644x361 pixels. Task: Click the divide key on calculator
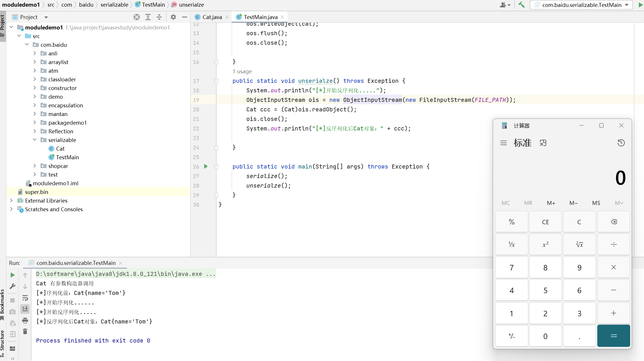pyautogui.click(x=614, y=245)
